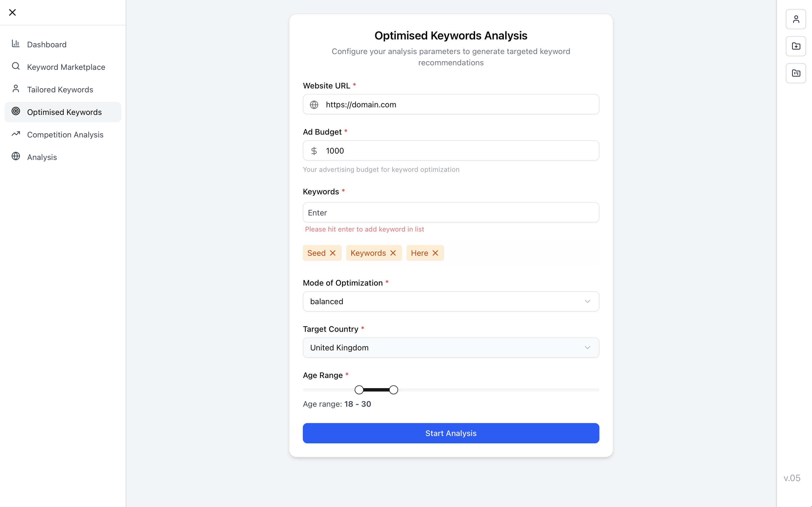The width and height of the screenshot is (812, 507).
Task: Remove the Seed keyword tag
Action: click(x=332, y=253)
